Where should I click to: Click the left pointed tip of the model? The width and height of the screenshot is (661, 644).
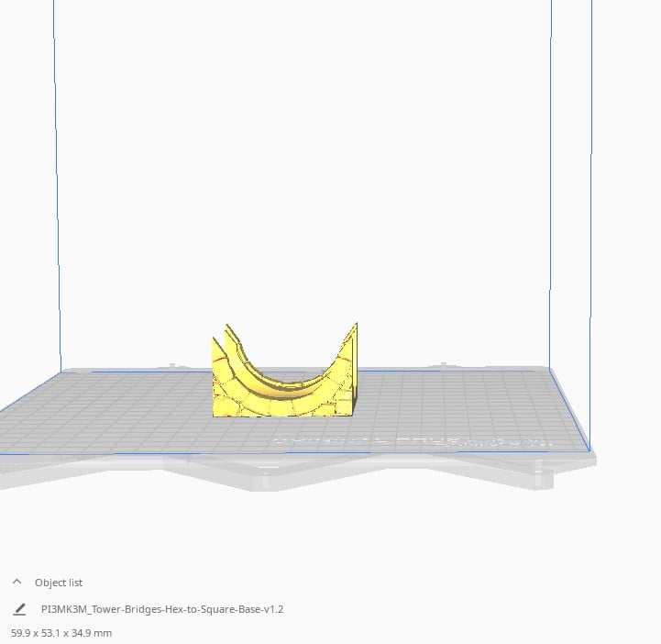[227, 325]
